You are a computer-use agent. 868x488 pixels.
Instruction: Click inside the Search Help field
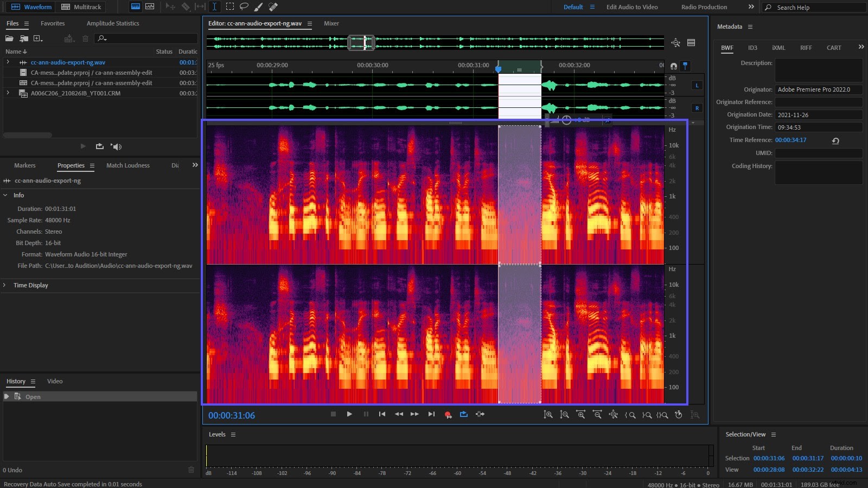tap(814, 7)
